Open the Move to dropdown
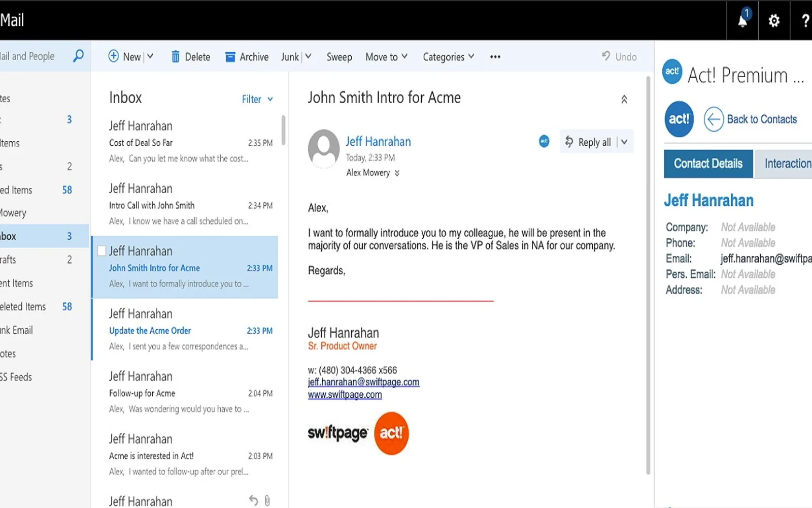 pyautogui.click(x=386, y=57)
